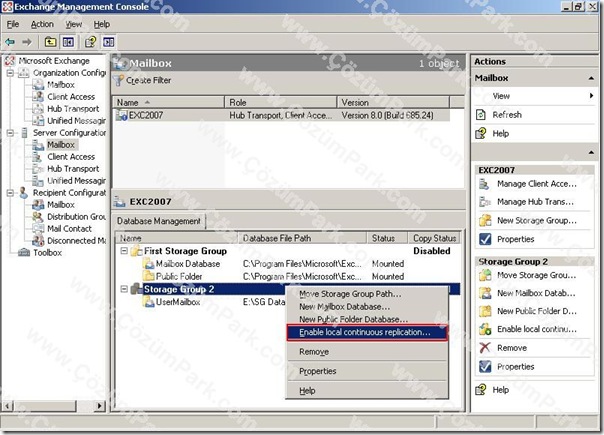
Task: Click the Move Storage Group Path icon
Action: [x=485, y=275]
